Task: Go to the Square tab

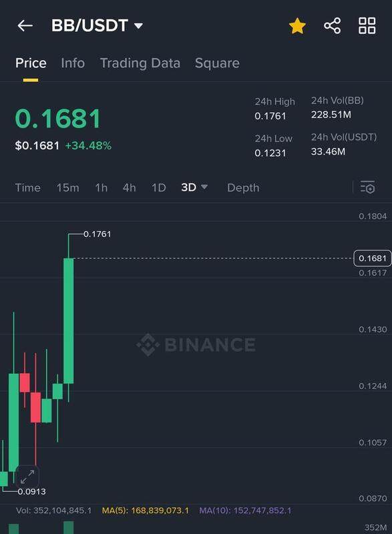Action: pyautogui.click(x=217, y=63)
